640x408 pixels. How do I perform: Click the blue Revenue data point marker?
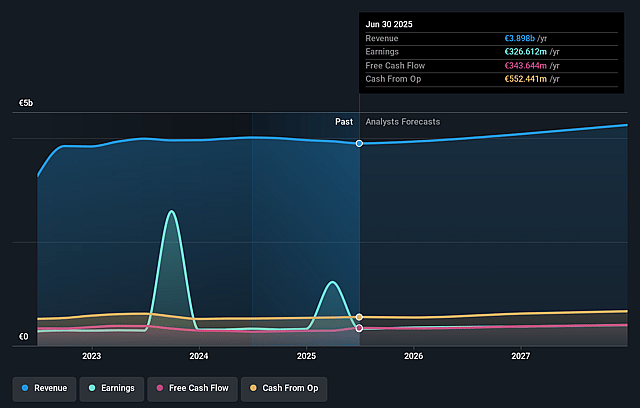coord(359,144)
